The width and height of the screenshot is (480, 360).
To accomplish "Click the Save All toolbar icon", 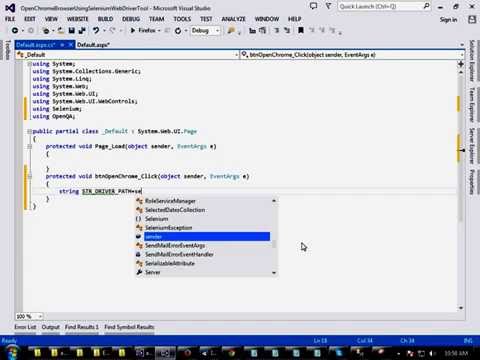I will pyautogui.click(x=82, y=31).
